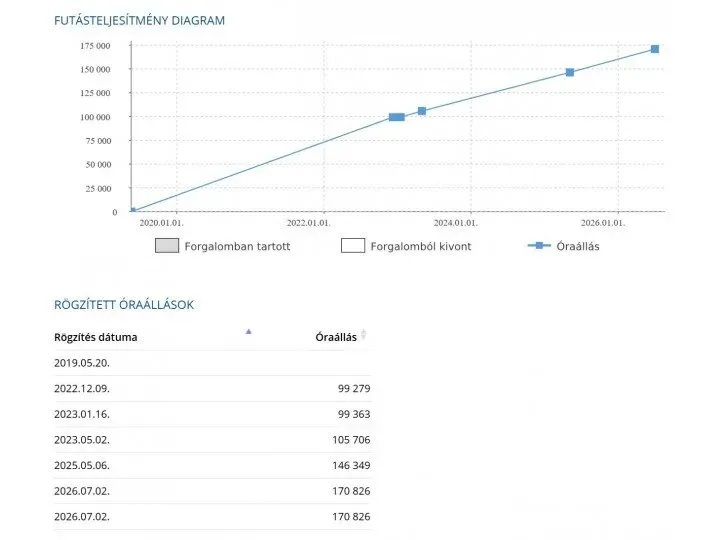Click the chart origin data point at zero
The width and height of the screenshot is (720, 540).
[133, 211]
